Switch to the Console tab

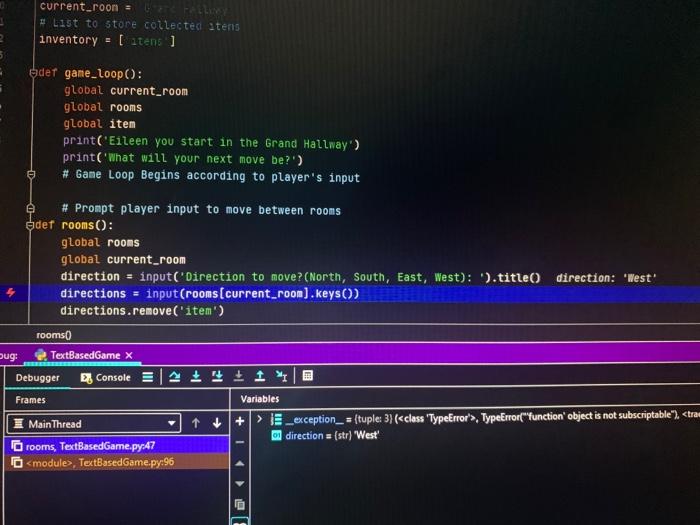click(105, 378)
